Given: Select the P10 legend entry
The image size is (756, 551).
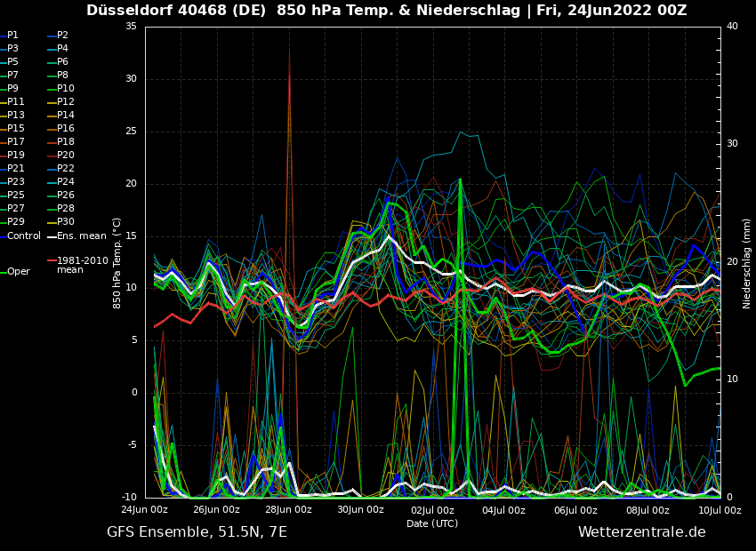Looking at the screenshot, I should [x=66, y=89].
